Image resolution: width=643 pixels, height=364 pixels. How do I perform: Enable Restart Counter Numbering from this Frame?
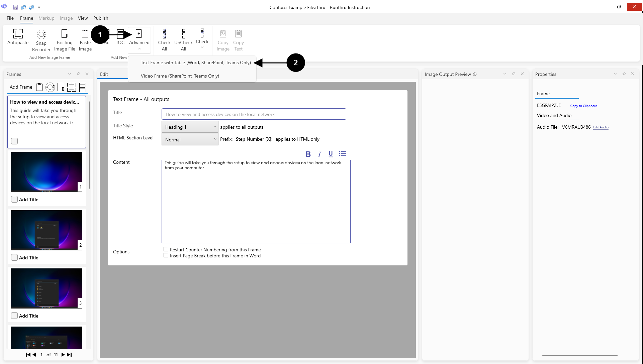[x=166, y=249]
